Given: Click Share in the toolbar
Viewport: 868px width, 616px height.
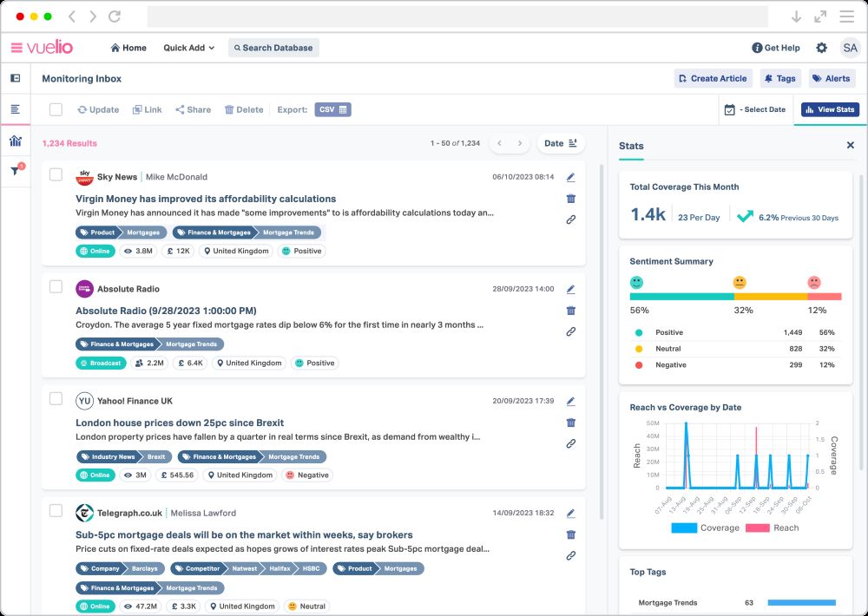Looking at the screenshot, I should click(194, 109).
